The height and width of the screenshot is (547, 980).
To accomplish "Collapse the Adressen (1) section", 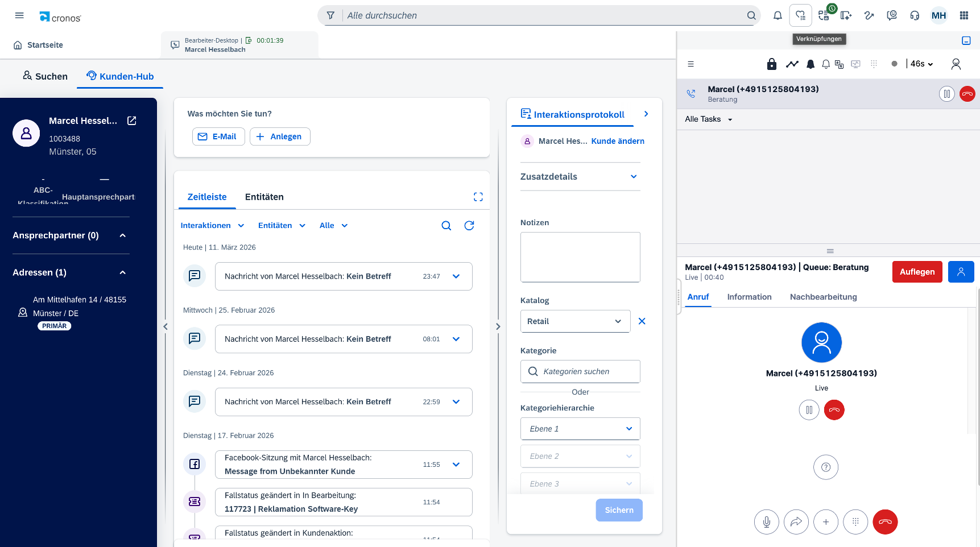I will coord(123,272).
